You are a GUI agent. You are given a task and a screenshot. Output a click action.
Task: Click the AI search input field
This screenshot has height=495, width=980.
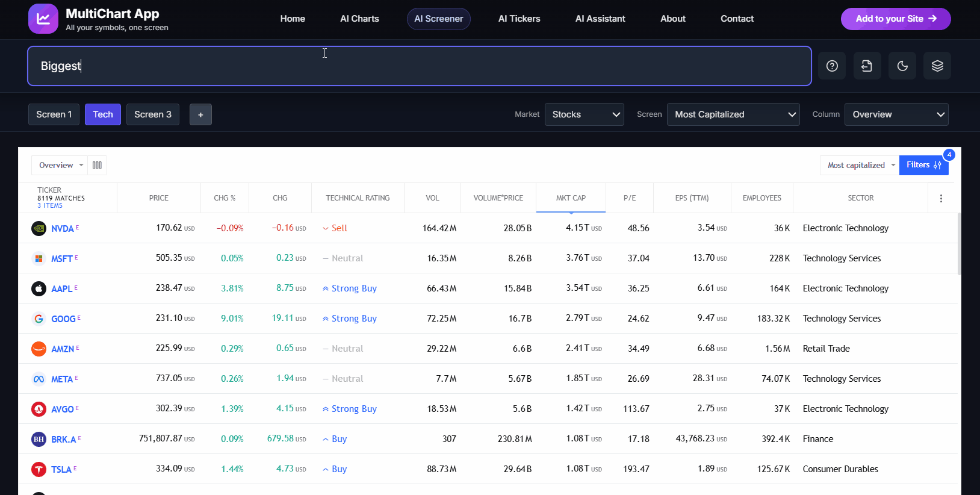(x=419, y=66)
